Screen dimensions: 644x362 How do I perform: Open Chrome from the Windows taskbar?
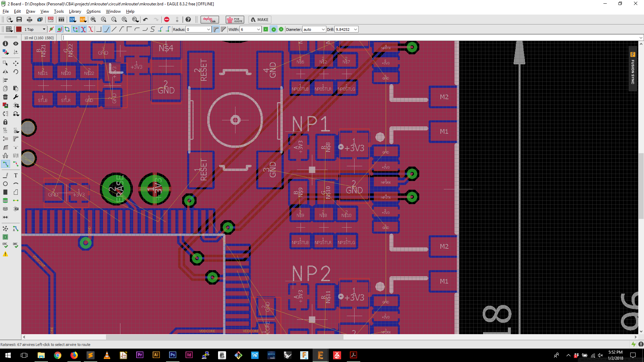(58, 355)
